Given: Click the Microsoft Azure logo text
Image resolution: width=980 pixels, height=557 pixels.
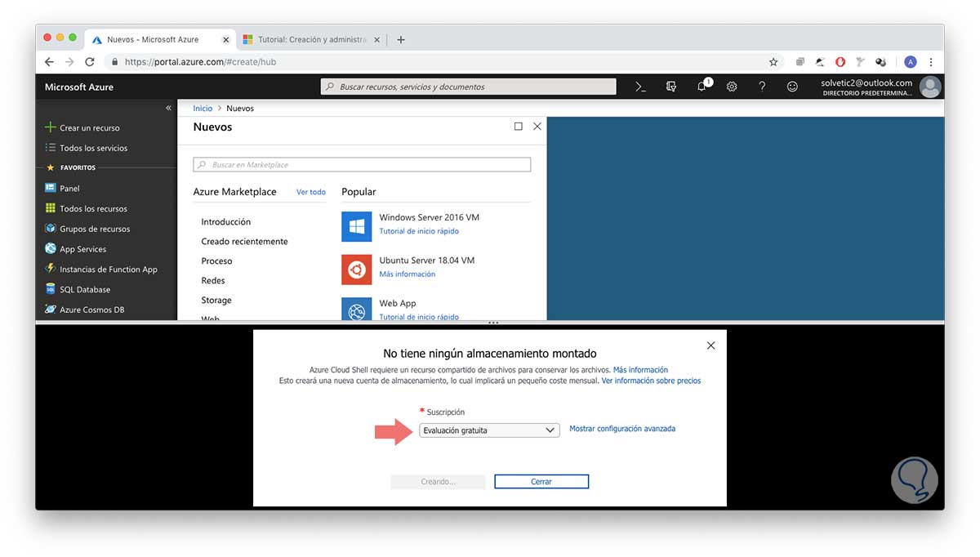Looking at the screenshot, I should click(x=79, y=87).
